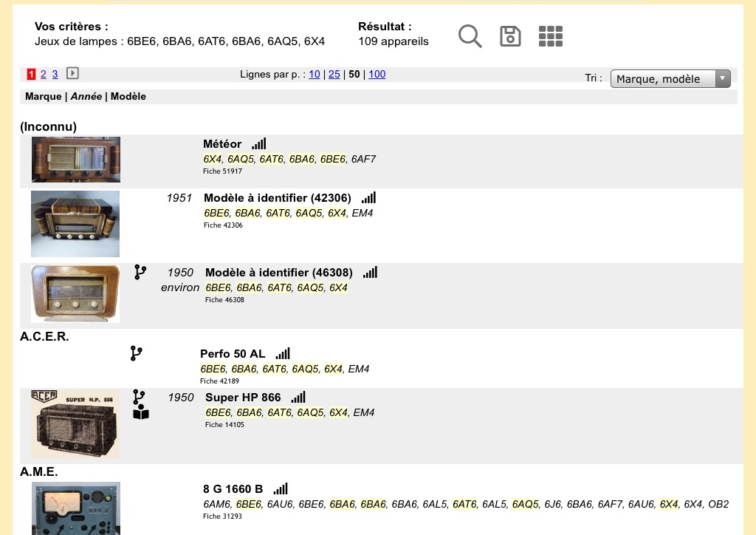Open Super HP 866 ACER thumbnail
Image resolution: width=756 pixels, height=535 pixels.
(x=75, y=423)
